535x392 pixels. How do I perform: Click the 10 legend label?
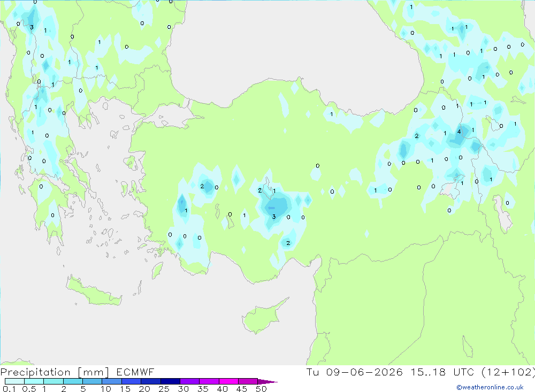point(106,389)
